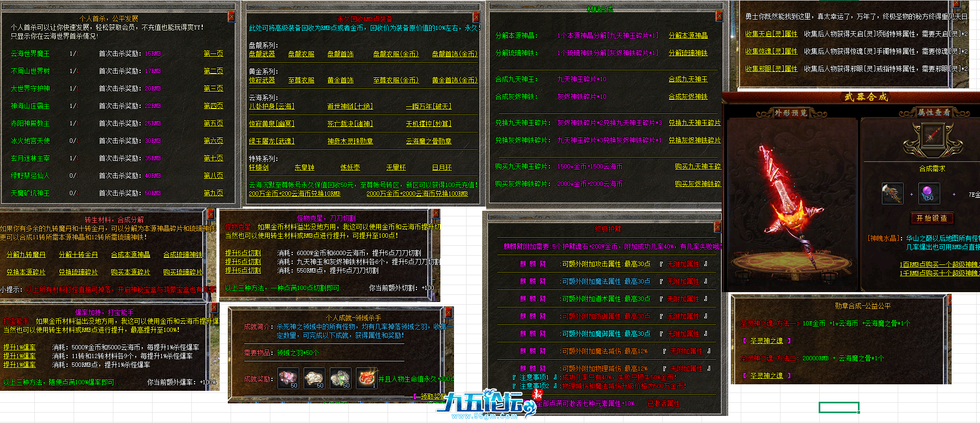Viewport: 980px width, 423px height.
Task: Click the axe material icon in 合成需求
Action: [892, 194]
